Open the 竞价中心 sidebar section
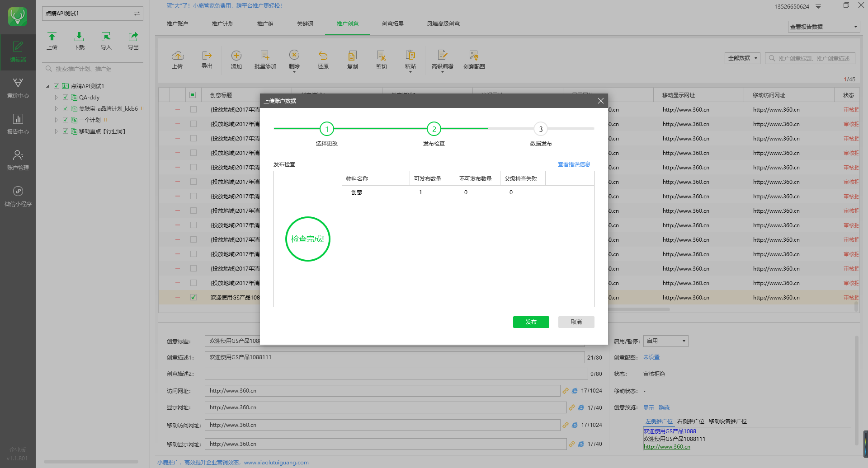The width and height of the screenshot is (868, 468). (x=18, y=88)
